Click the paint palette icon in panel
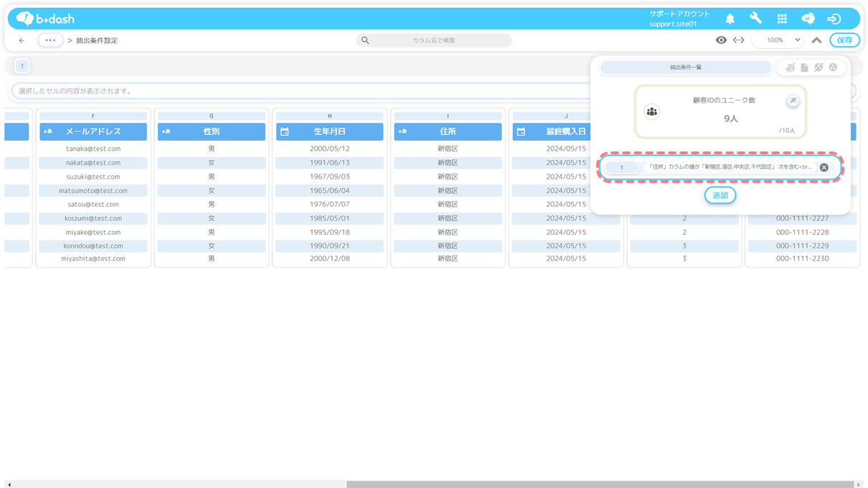The height and width of the screenshot is (488, 868). 790,67
